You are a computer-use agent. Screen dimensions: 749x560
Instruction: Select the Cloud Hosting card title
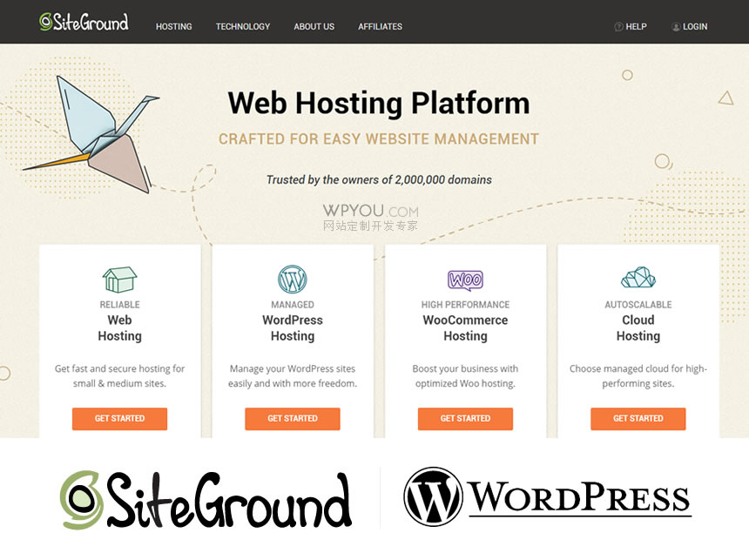pos(638,327)
